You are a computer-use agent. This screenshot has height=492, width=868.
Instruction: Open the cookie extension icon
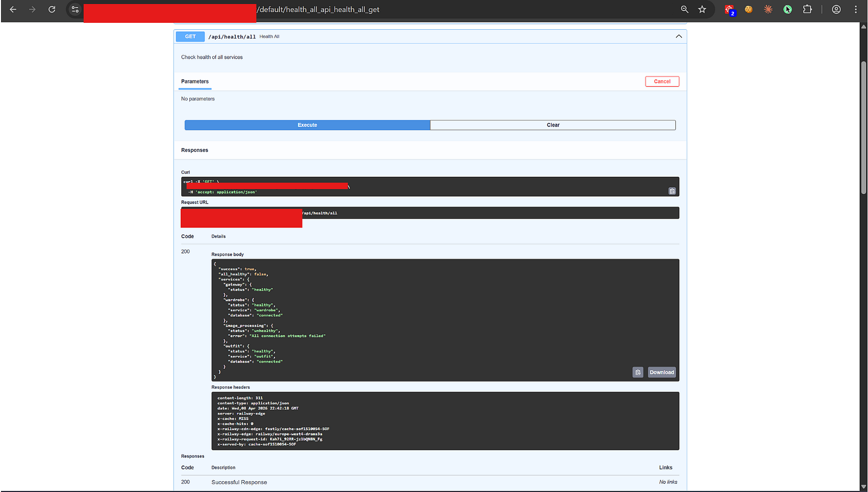tap(749, 9)
